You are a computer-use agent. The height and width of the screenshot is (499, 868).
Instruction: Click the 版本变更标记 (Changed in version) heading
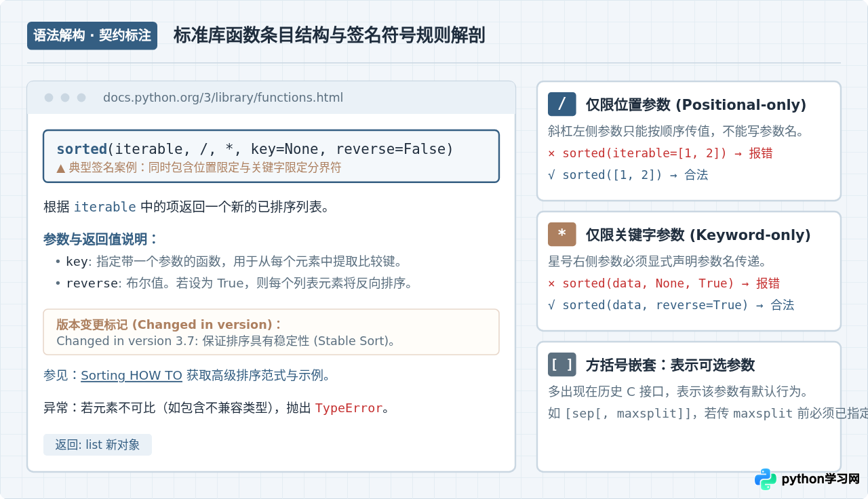tap(169, 325)
